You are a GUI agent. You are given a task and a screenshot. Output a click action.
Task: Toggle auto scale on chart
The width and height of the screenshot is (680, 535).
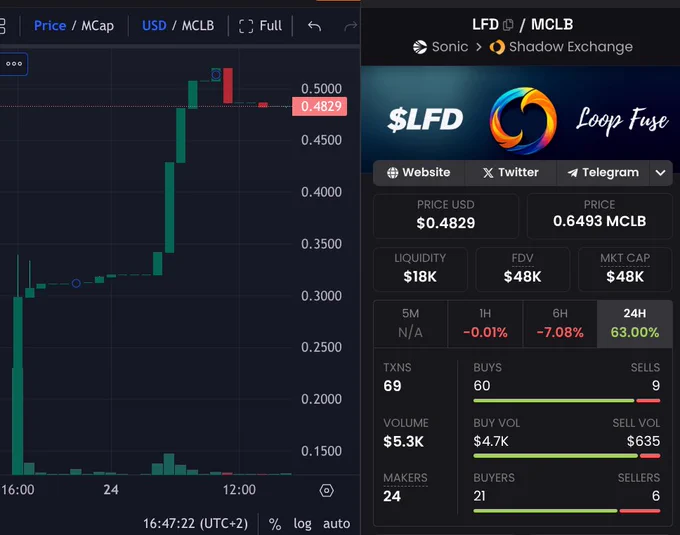click(336, 524)
